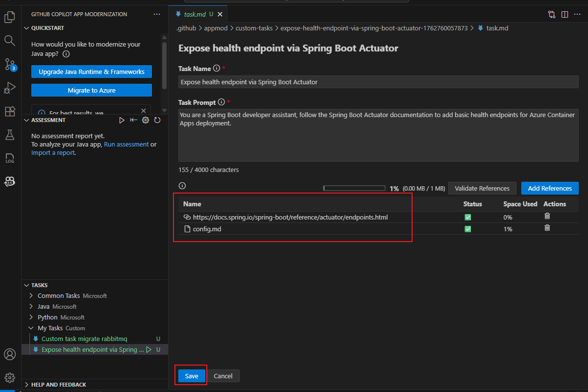Open Source Control view with badge
The image size is (588, 392).
tap(10, 64)
